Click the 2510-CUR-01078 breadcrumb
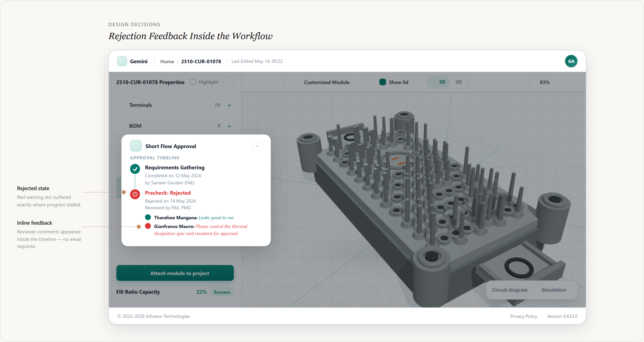 201,62
